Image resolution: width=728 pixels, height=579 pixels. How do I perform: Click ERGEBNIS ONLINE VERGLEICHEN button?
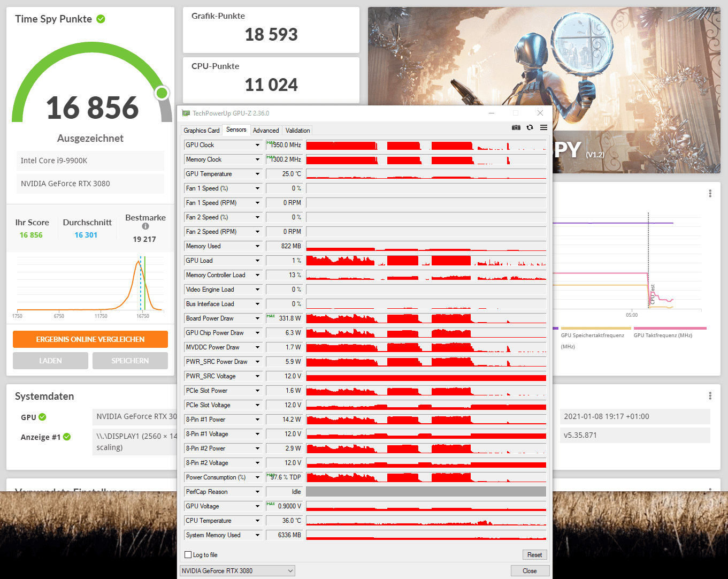click(90, 339)
